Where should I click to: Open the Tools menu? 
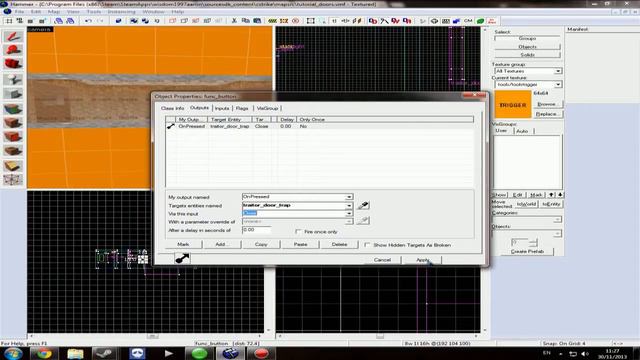tap(93, 12)
